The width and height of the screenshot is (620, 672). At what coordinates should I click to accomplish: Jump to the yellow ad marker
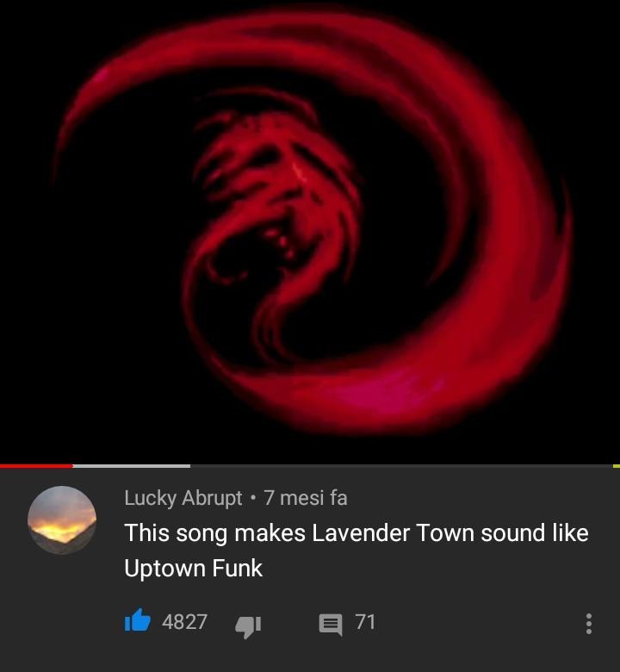617,466
